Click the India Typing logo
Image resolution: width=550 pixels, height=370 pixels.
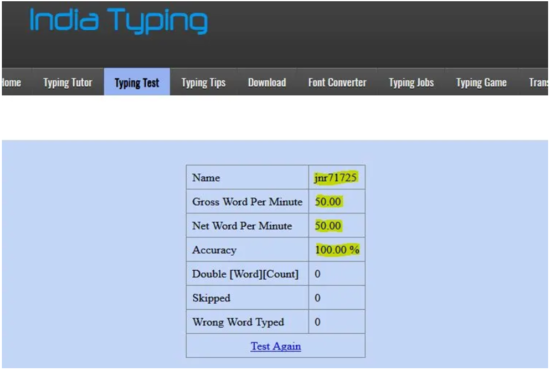point(119,21)
